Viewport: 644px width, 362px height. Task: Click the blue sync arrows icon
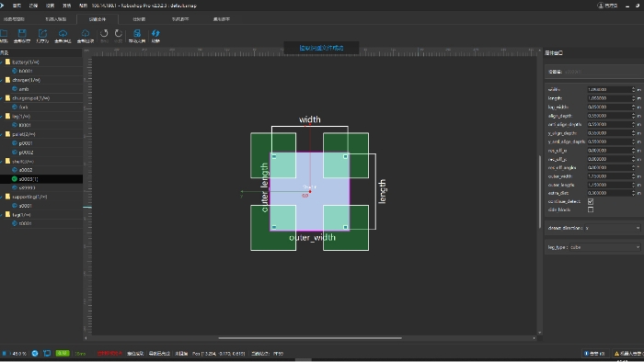coord(155,34)
